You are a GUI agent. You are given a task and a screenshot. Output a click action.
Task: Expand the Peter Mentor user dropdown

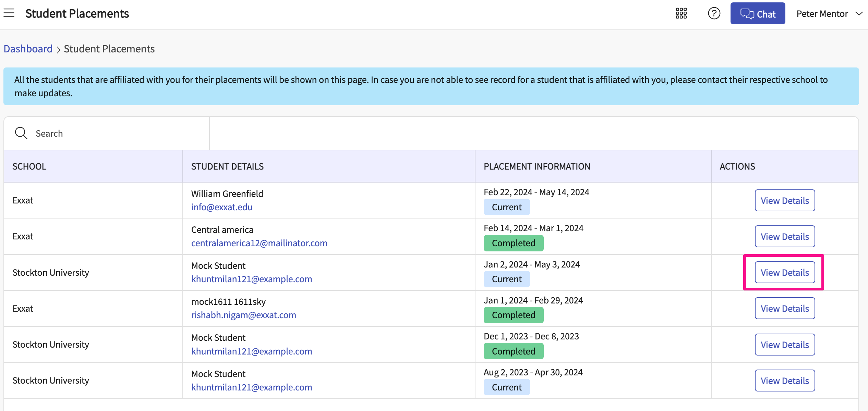coord(829,14)
